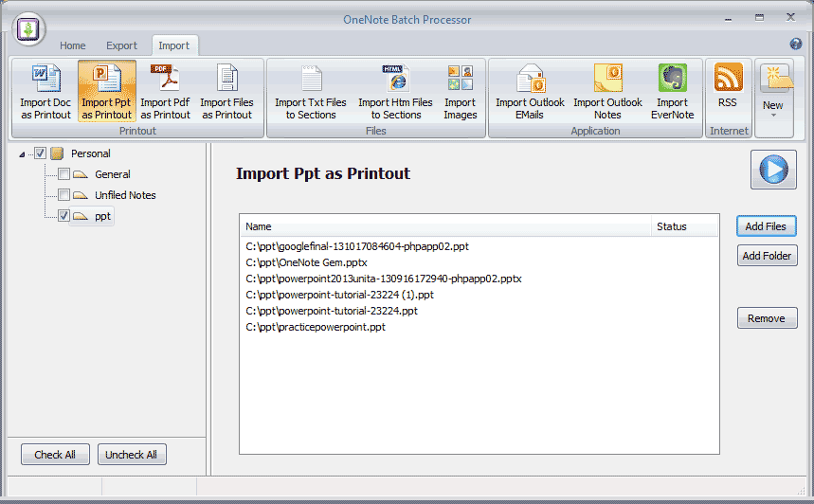Switch to the Home tab

point(73,45)
